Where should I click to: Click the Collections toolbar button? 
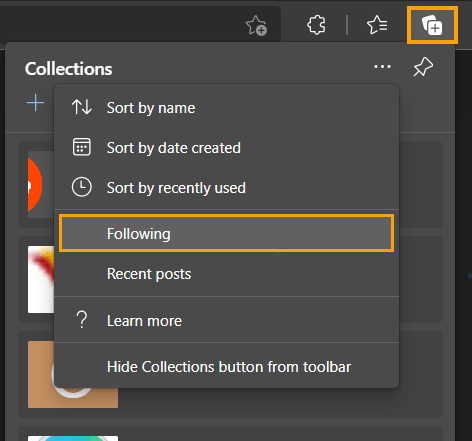pos(432,25)
